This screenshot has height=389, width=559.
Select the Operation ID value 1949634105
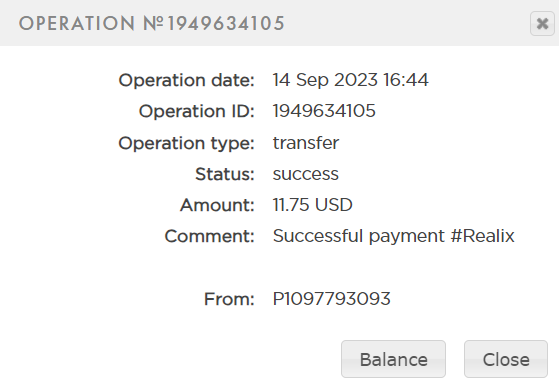click(x=324, y=111)
